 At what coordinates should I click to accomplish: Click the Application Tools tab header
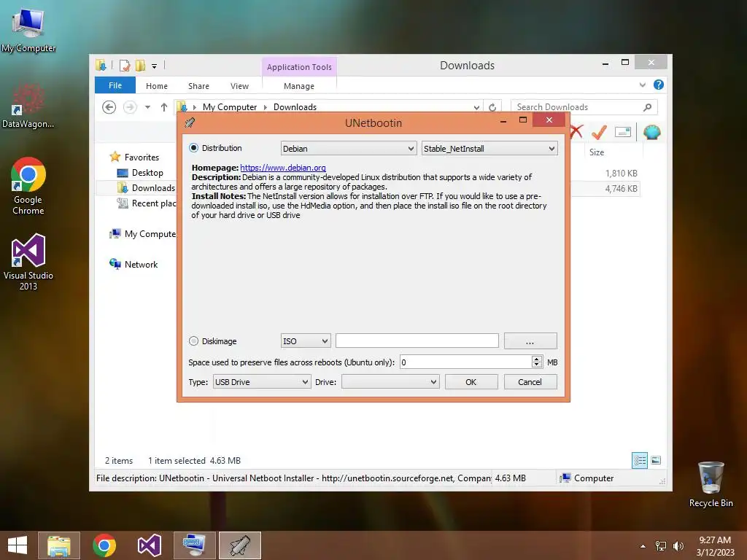[x=299, y=67]
